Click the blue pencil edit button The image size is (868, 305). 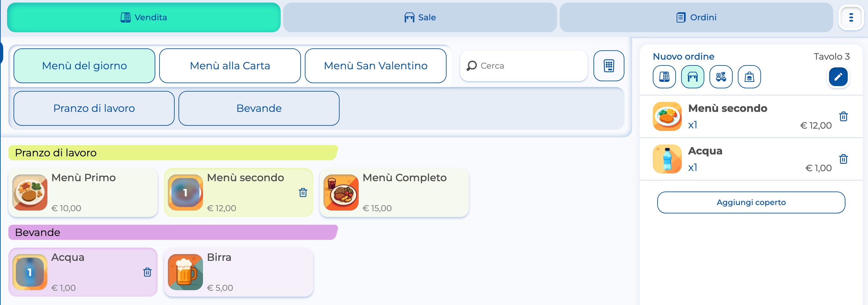[x=838, y=77]
